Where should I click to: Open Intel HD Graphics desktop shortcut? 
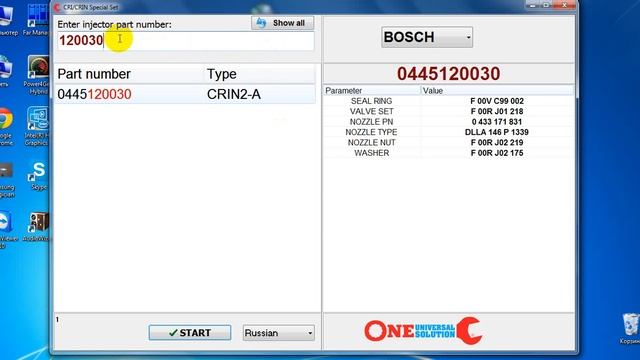pyautogui.click(x=37, y=127)
